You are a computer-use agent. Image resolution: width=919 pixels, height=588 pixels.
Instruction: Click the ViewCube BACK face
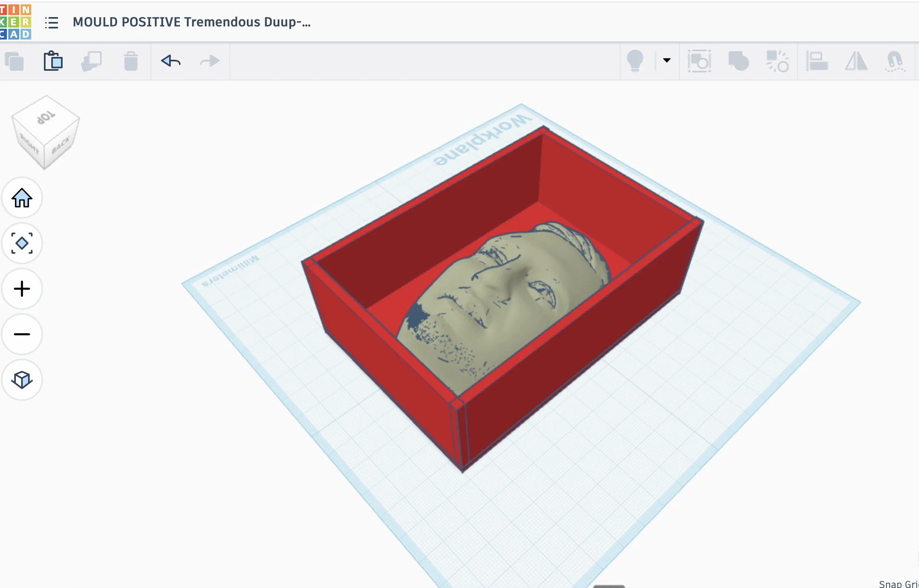tap(61, 145)
